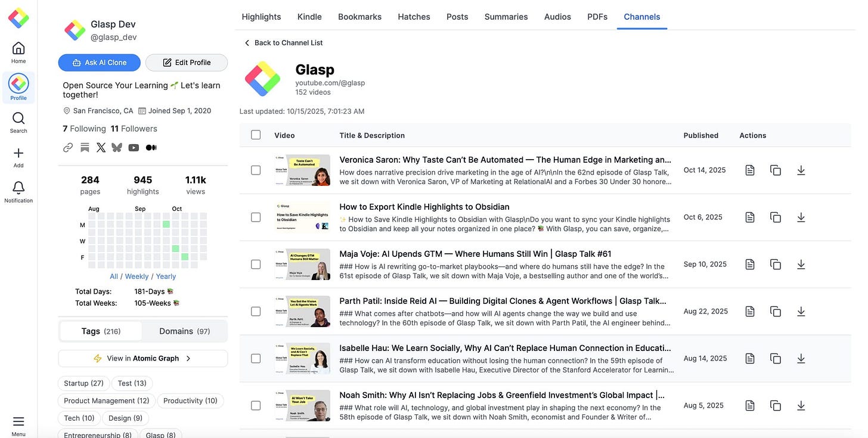Select the Kindle Highlights to Obsidian video checkbox
This screenshot has width=868, height=438.
[x=256, y=218]
